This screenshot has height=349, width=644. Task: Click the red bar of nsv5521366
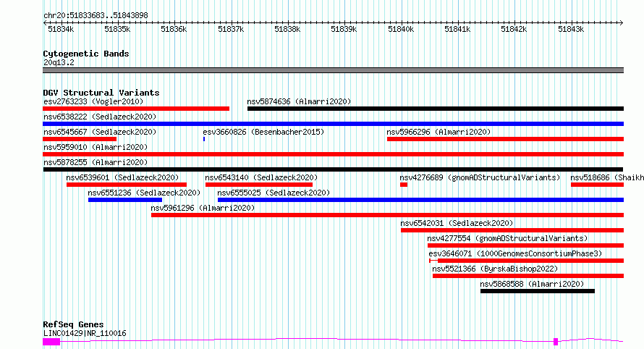[528, 276]
